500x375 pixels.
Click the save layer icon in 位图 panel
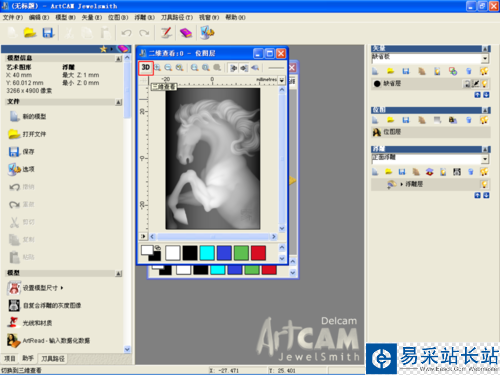tap(406, 120)
